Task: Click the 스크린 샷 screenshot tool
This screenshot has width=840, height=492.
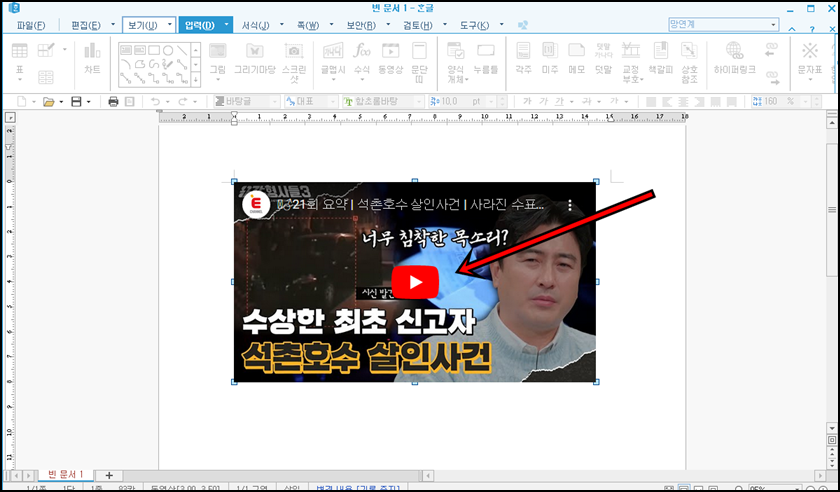Action: 294,63
